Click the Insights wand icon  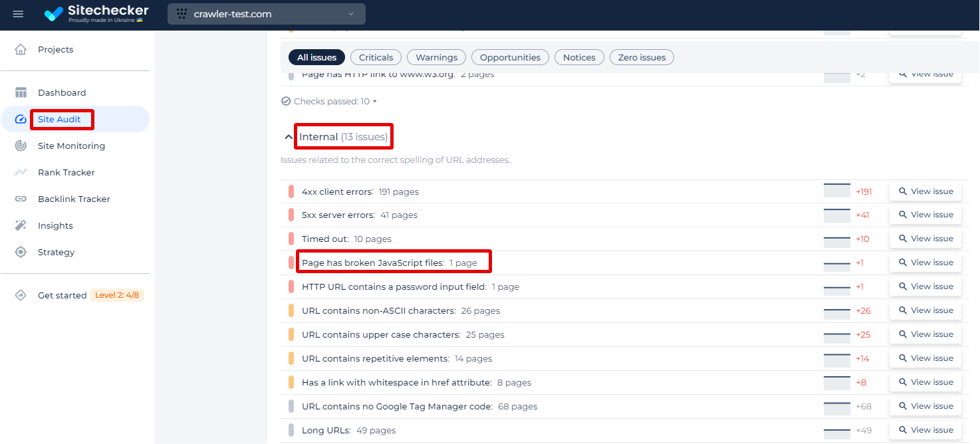(x=21, y=225)
